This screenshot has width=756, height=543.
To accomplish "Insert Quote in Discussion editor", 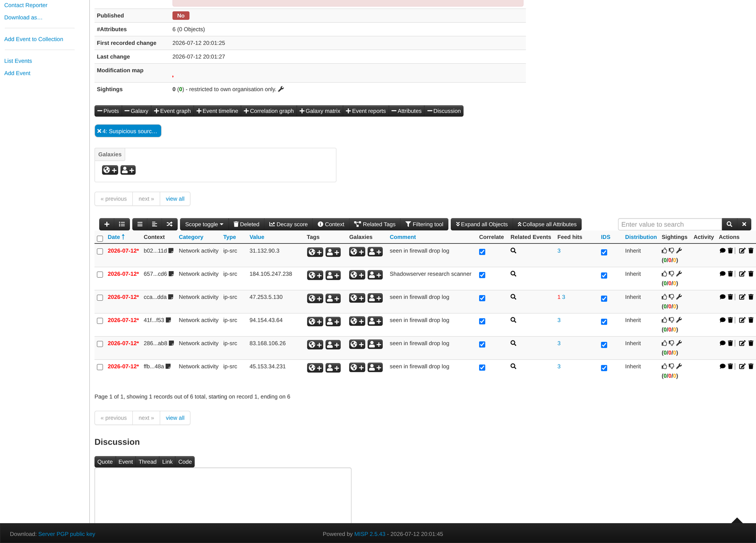I will [105, 462].
